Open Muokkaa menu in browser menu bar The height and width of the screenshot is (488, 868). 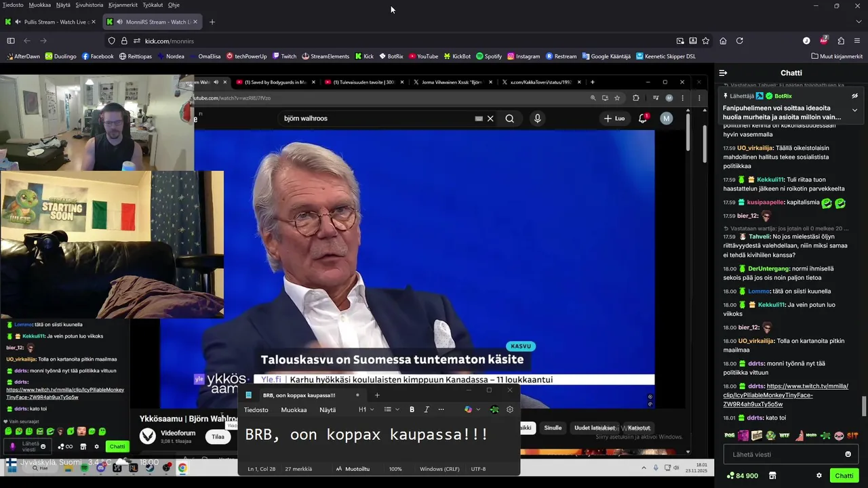pos(40,5)
